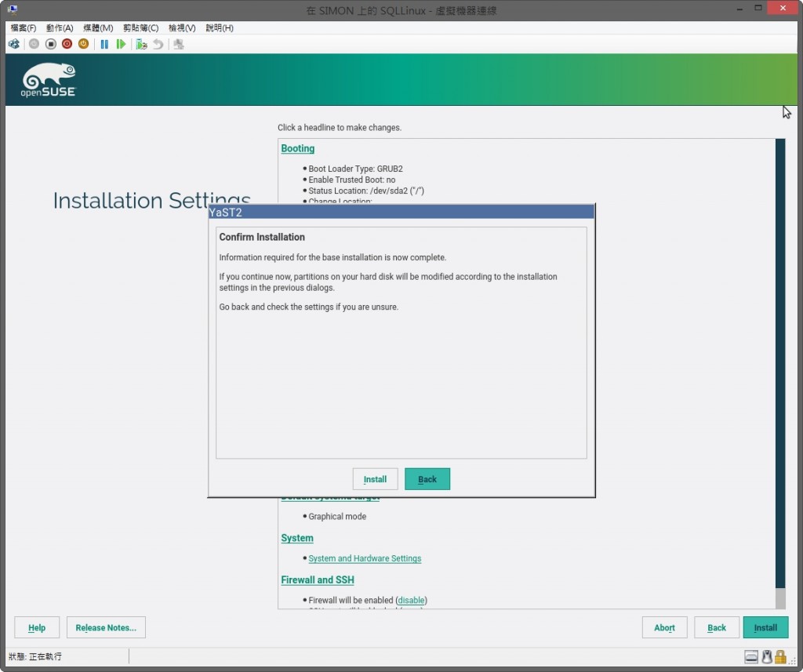Open the 媒體(M) menu
Viewport: 803px width, 672px height.
point(98,27)
